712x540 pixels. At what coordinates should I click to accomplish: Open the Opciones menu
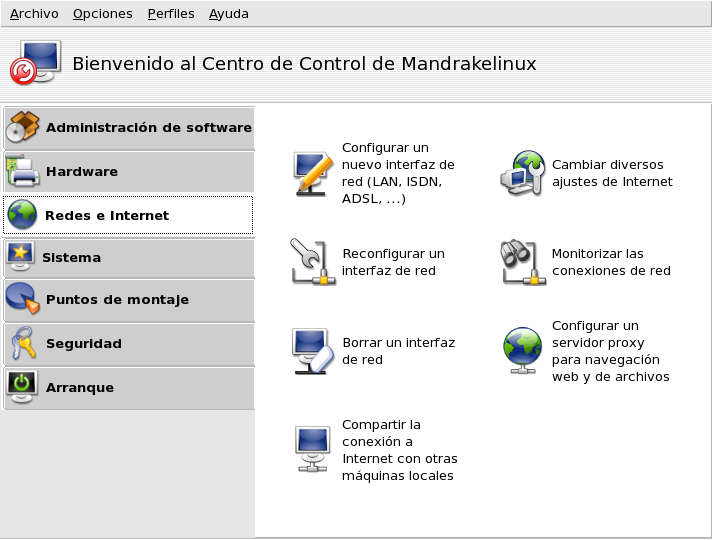pos(103,14)
